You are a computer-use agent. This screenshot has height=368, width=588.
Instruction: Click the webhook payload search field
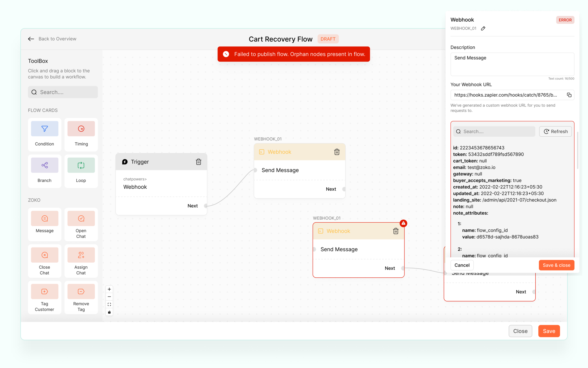click(x=494, y=131)
